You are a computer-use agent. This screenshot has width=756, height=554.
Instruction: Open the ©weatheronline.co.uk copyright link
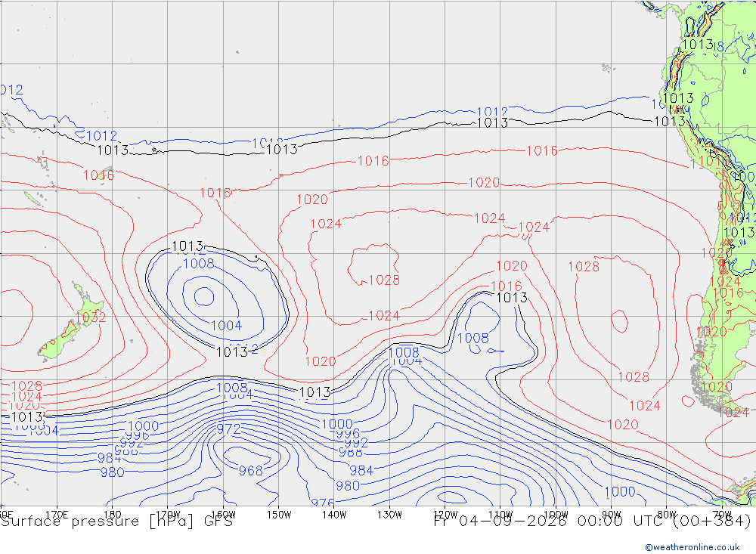coord(692,547)
